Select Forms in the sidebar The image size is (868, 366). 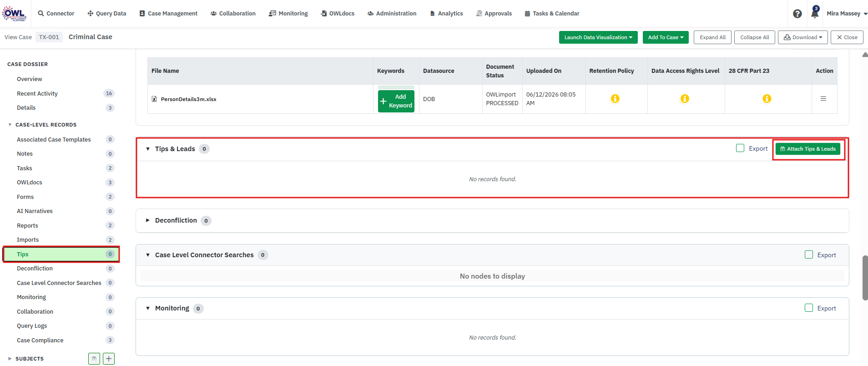point(25,197)
